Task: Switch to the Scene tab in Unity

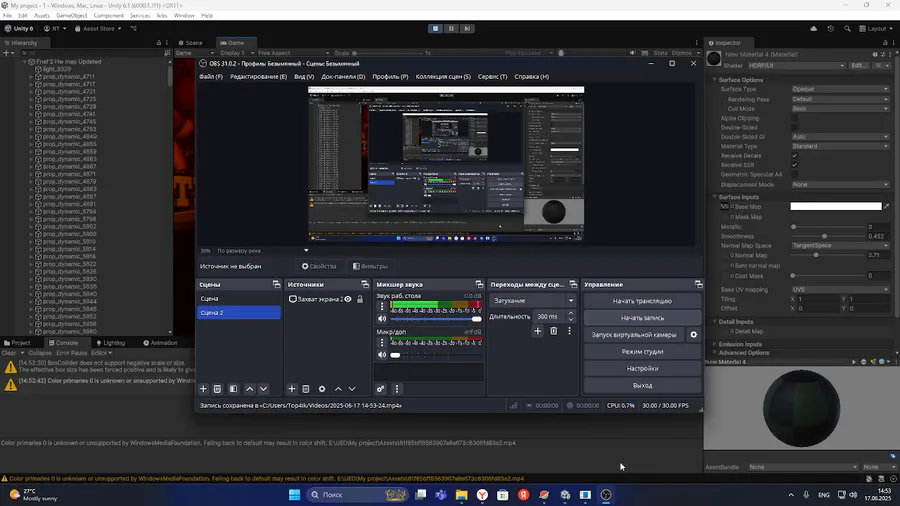Action: [x=192, y=43]
